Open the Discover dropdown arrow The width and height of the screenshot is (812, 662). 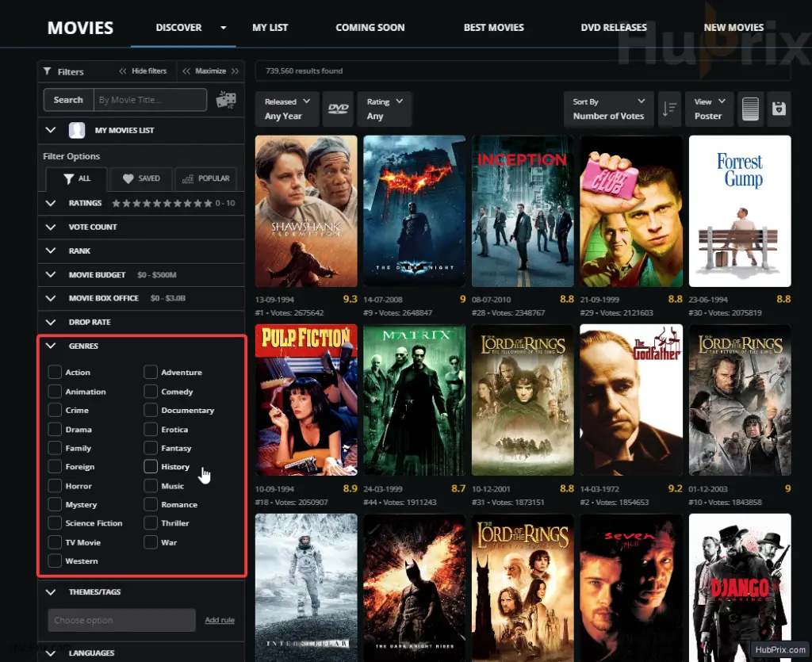coord(223,28)
